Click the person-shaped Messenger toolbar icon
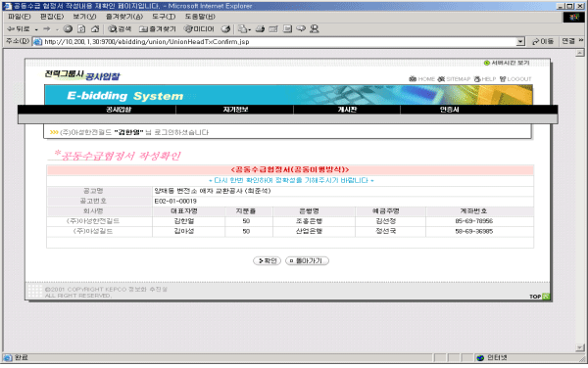The image size is (588, 368). point(315,28)
